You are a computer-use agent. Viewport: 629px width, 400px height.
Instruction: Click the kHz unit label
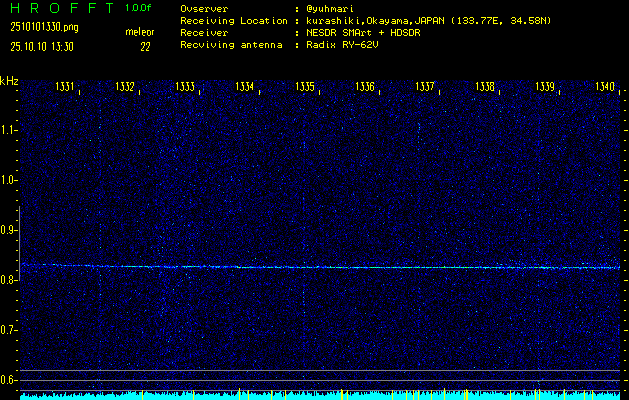(9, 82)
